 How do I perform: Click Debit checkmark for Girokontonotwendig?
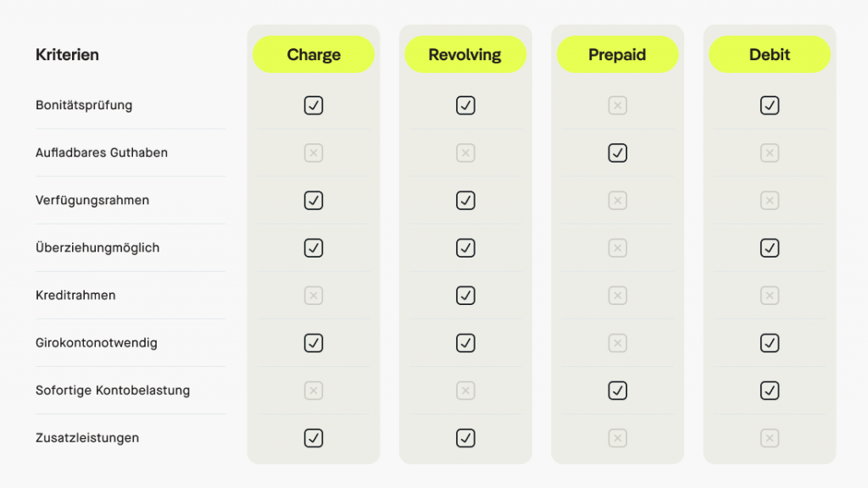[769, 343]
